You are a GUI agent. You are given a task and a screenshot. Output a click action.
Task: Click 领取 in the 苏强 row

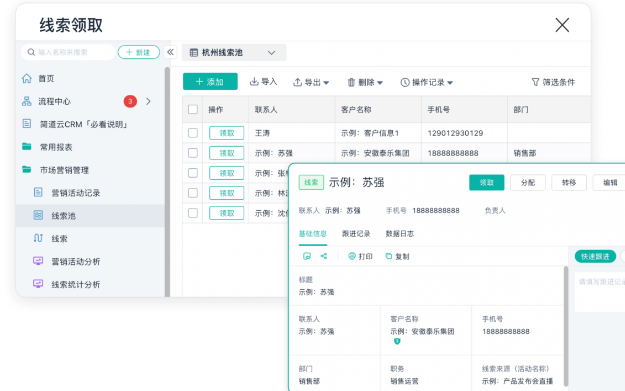click(x=226, y=153)
